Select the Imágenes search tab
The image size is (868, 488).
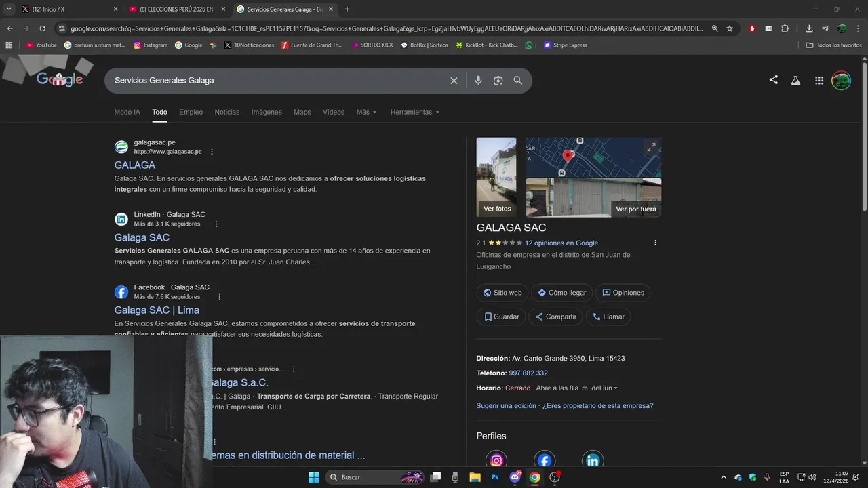267,112
